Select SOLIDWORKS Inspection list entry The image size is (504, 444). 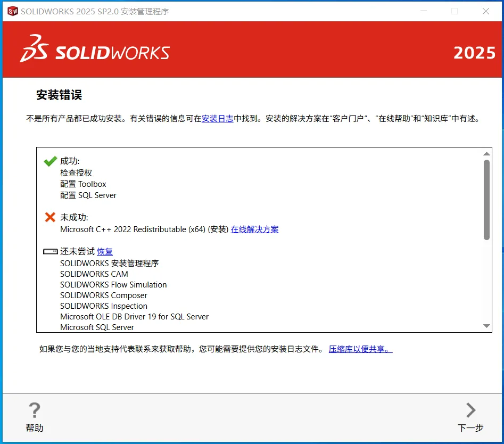tap(104, 306)
